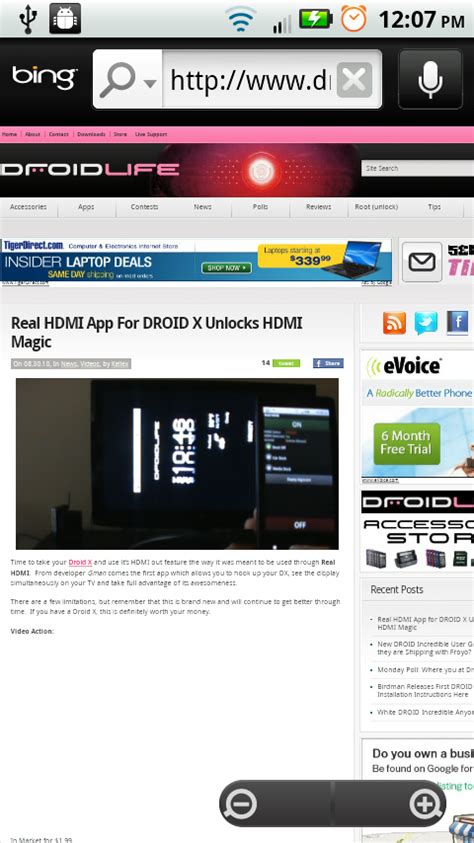The width and height of the screenshot is (474, 843).
Task: Open the Real HDMI App article title
Action: tap(156, 332)
